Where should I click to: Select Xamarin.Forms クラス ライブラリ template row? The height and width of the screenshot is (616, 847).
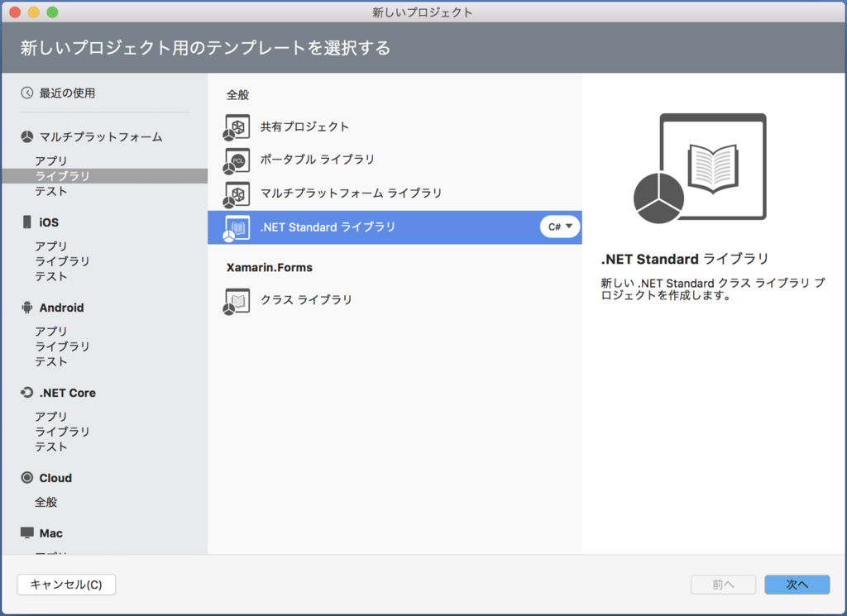click(x=395, y=301)
